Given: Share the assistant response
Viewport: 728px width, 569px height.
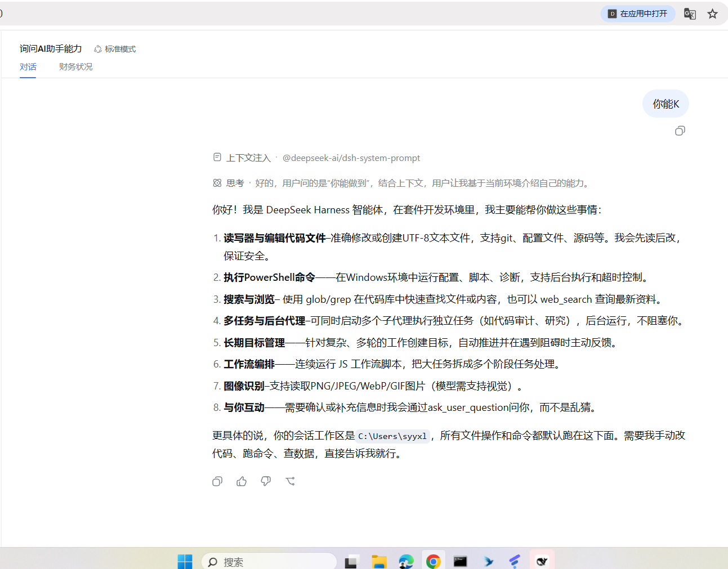Looking at the screenshot, I should coord(290,481).
